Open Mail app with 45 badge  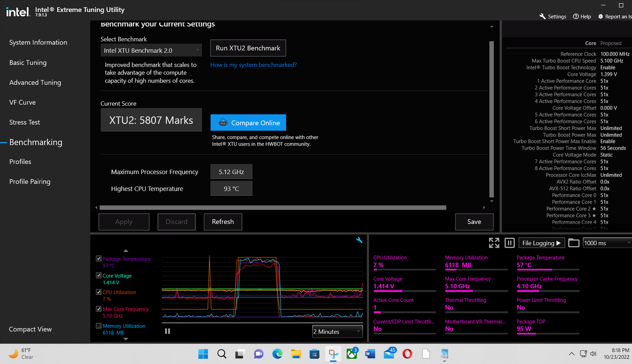point(389,353)
